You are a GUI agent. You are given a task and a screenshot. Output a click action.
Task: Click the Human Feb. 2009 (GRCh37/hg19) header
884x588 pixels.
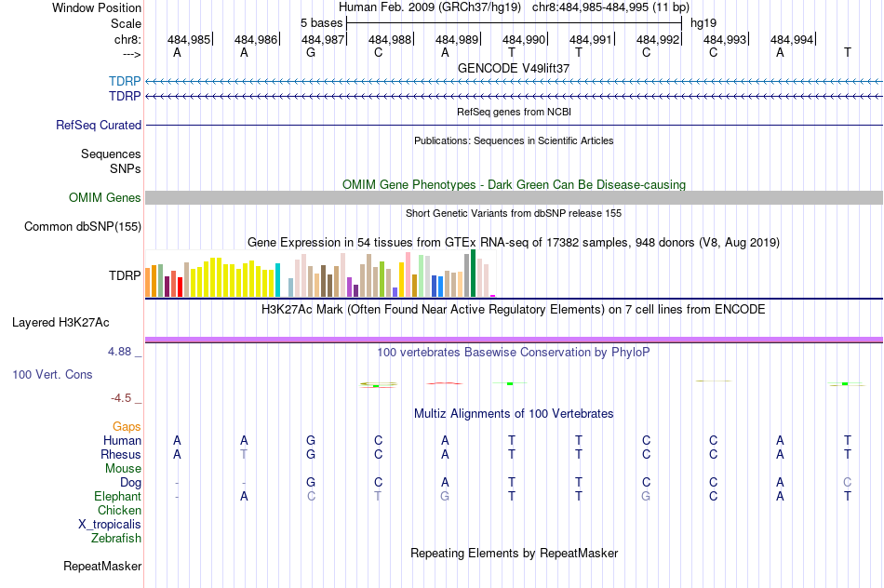pos(430,7)
